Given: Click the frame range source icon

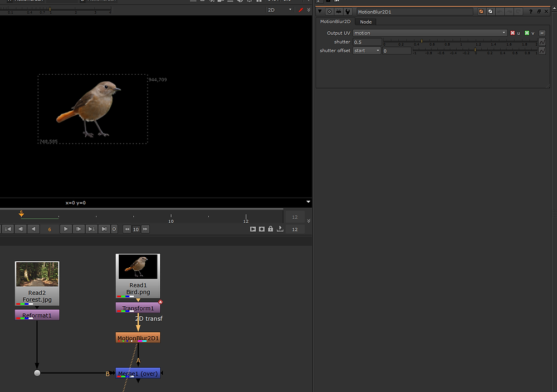Looking at the screenshot, I should point(280,229).
